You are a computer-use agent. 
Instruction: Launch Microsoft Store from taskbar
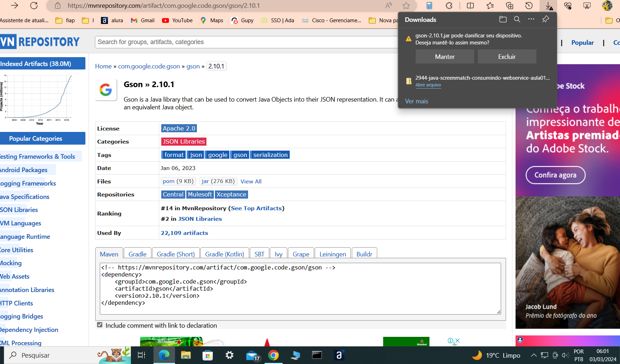(207, 355)
